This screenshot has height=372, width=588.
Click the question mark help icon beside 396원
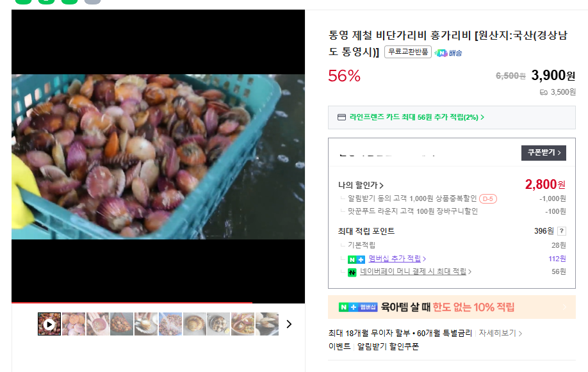tap(561, 231)
